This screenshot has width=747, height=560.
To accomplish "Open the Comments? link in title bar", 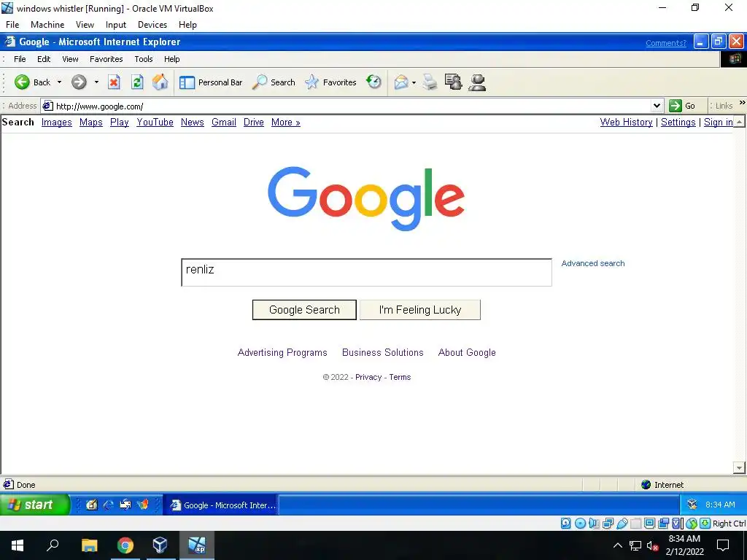I will click(x=666, y=43).
